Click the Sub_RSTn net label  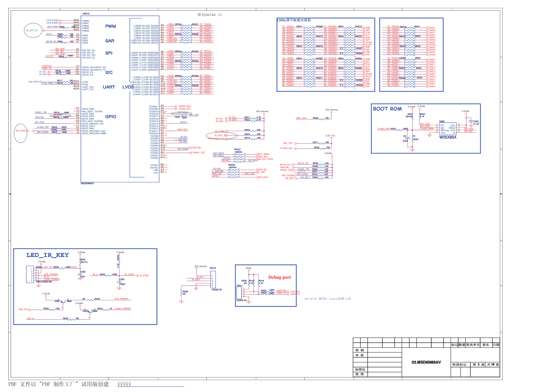34,82
